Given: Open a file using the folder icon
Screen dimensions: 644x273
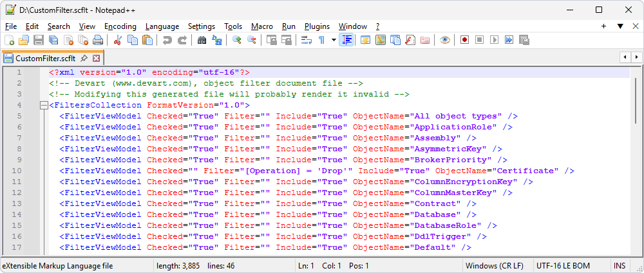Looking at the screenshot, I should coord(24,40).
